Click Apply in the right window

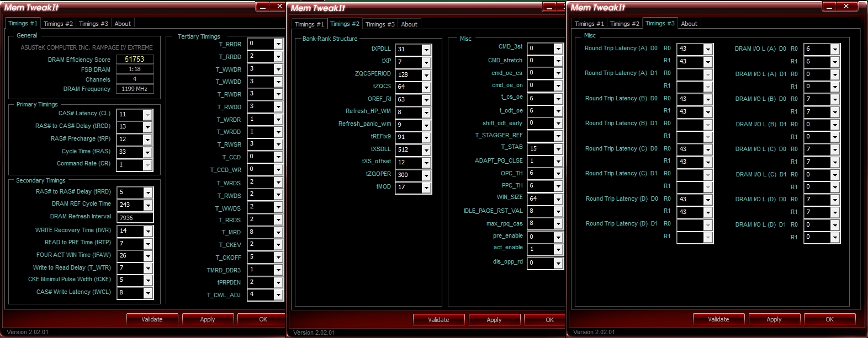[x=774, y=319]
